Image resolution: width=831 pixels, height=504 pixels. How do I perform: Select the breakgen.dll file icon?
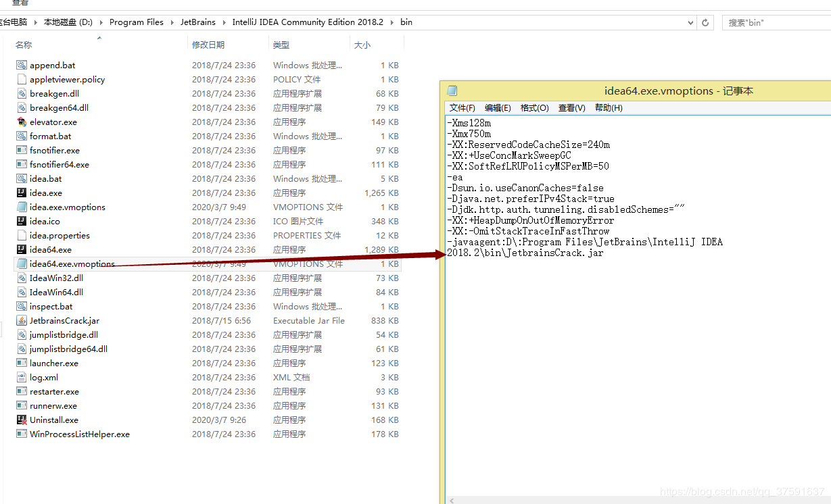(22, 94)
